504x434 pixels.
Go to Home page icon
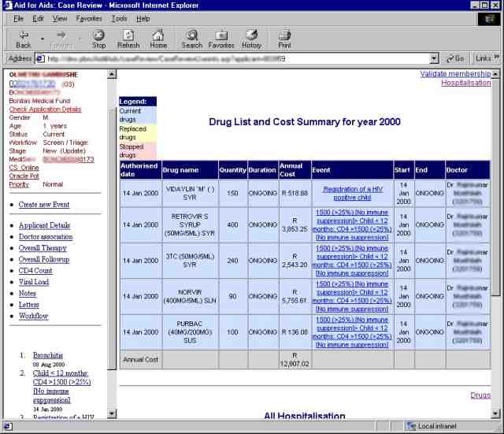(x=158, y=35)
